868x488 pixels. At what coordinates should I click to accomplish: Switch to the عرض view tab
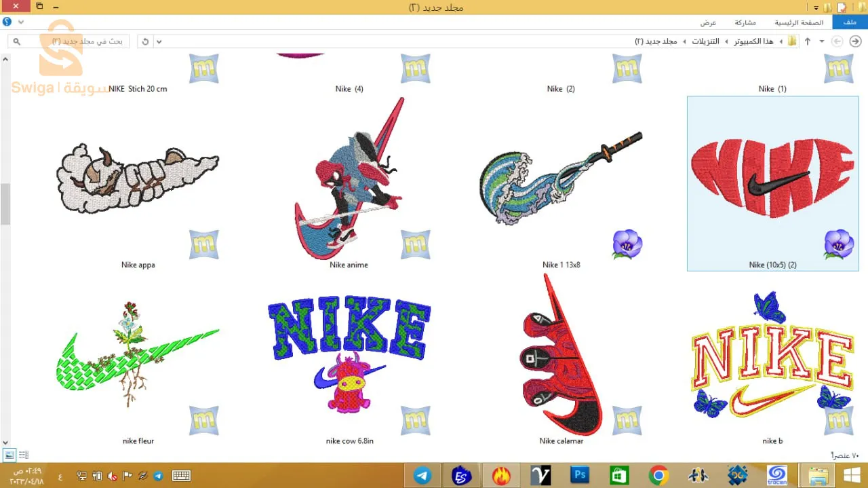click(708, 22)
